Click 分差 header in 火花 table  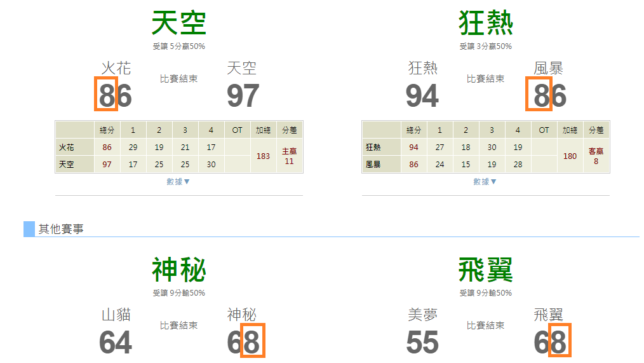[290, 130]
